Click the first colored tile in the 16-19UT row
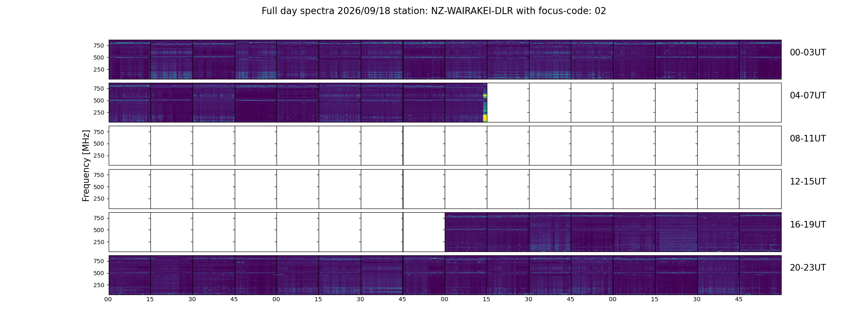This screenshot has width=868, height=331. (x=466, y=232)
